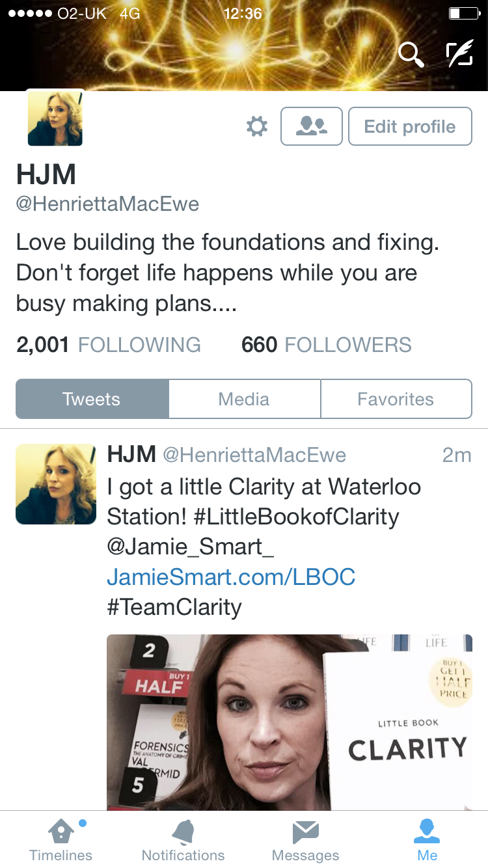This screenshot has width=488, height=868.
Task: Switch to the Media tab
Action: click(244, 399)
